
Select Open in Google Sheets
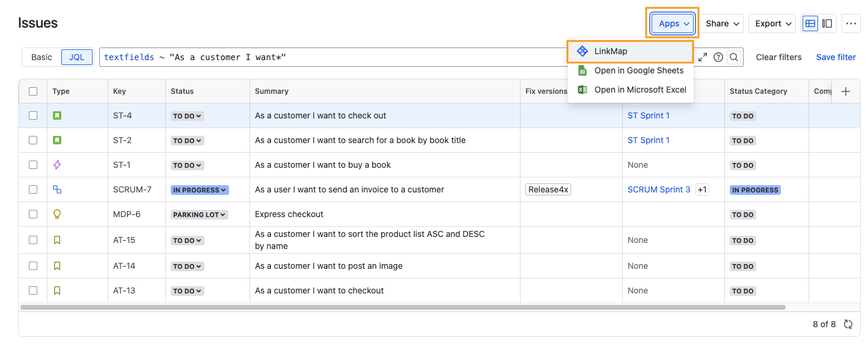pos(638,70)
